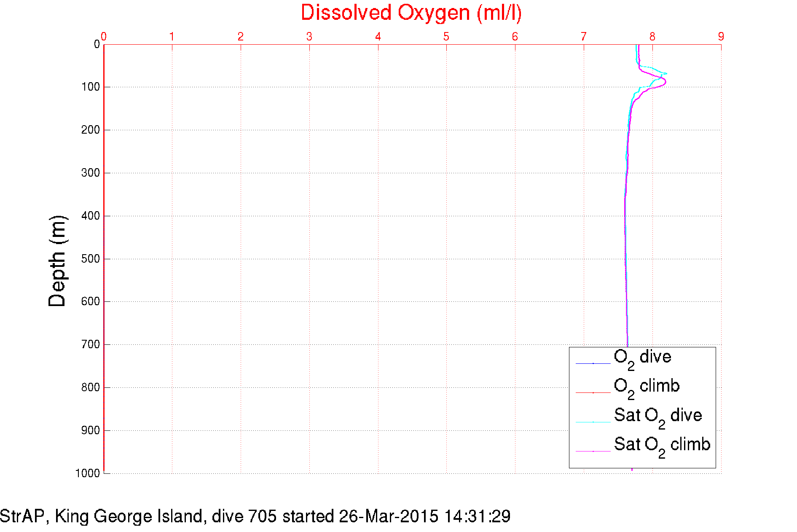Click the 500 depth tick label
The height and width of the screenshot is (532, 797).
click(90, 259)
